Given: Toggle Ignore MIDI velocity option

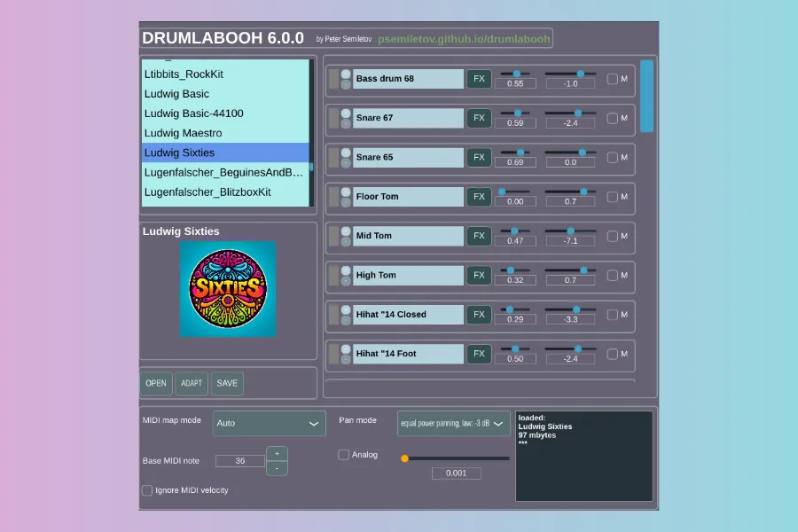Looking at the screenshot, I should pyautogui.click(x=147, y=490).
